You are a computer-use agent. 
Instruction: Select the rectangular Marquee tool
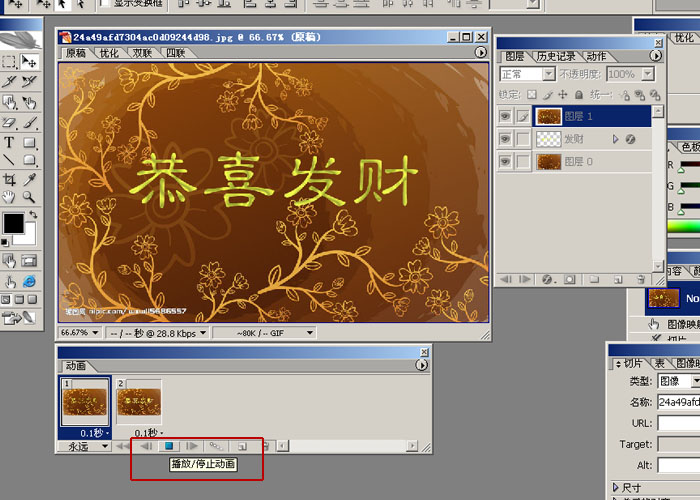9,62
